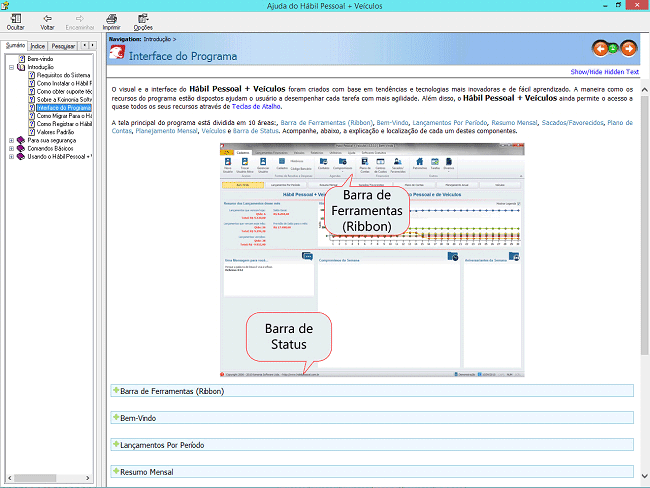
Task: Collapse the Introdução tree node
Action: tap(12, 67)
